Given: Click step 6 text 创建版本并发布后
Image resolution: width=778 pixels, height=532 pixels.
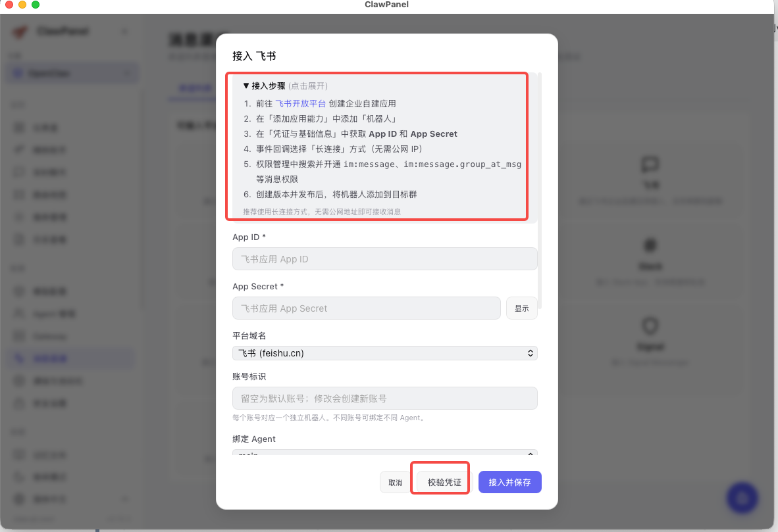Looking at the screenshot, I should coord(336,195).
